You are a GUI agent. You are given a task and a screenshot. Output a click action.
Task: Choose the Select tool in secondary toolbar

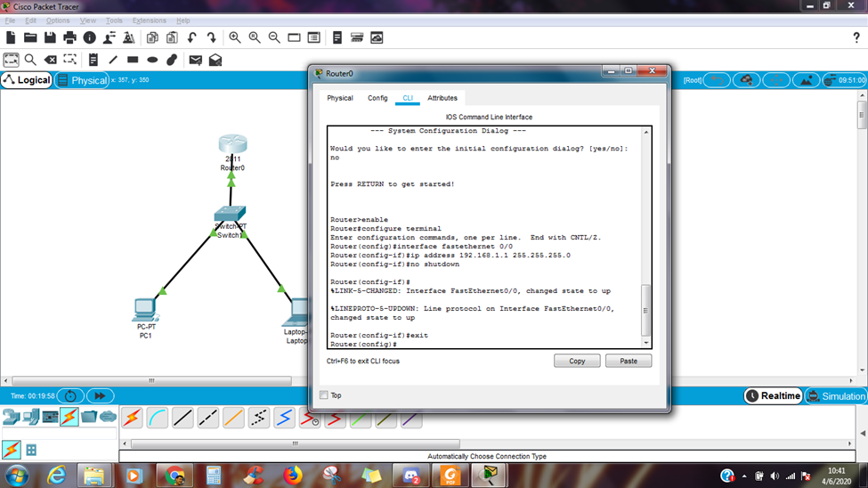pos(11,60)
